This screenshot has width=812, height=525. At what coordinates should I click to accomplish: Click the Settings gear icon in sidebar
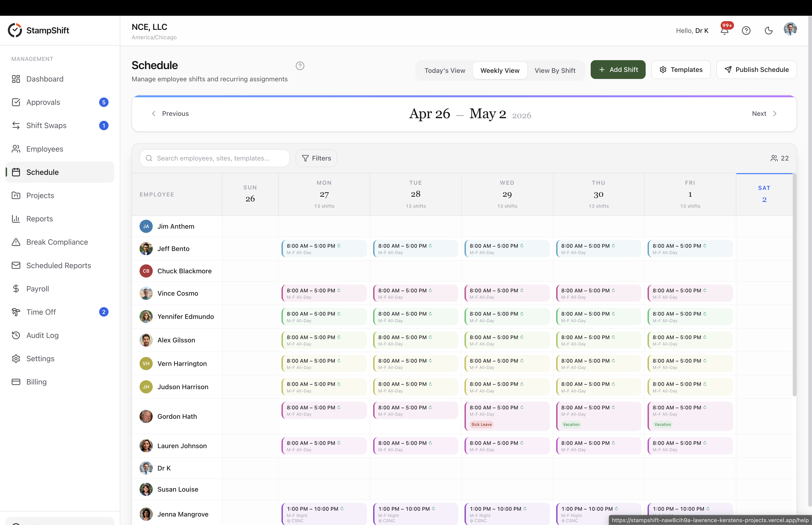[16, 359]
